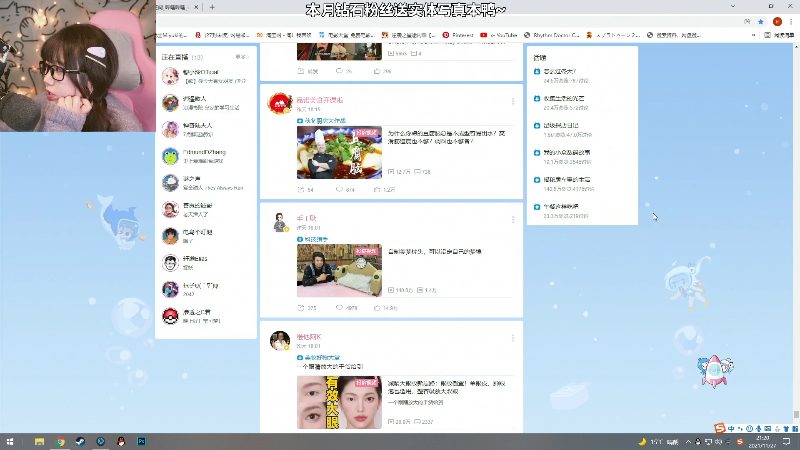The height and width of the screenshot is (450, 800).
Task: Click the avatar of the big-eyes makeup post author
Action: (x=280, y=341)
